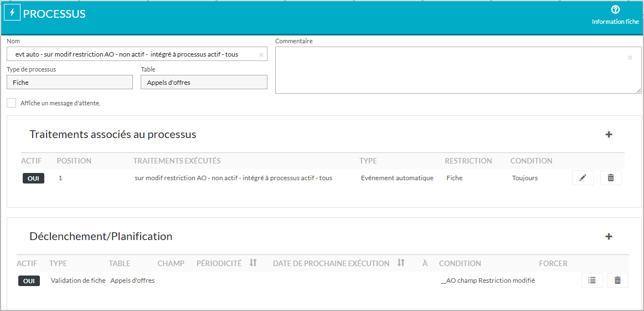Click the RESTRICTION column header

(x=468, y=160)
